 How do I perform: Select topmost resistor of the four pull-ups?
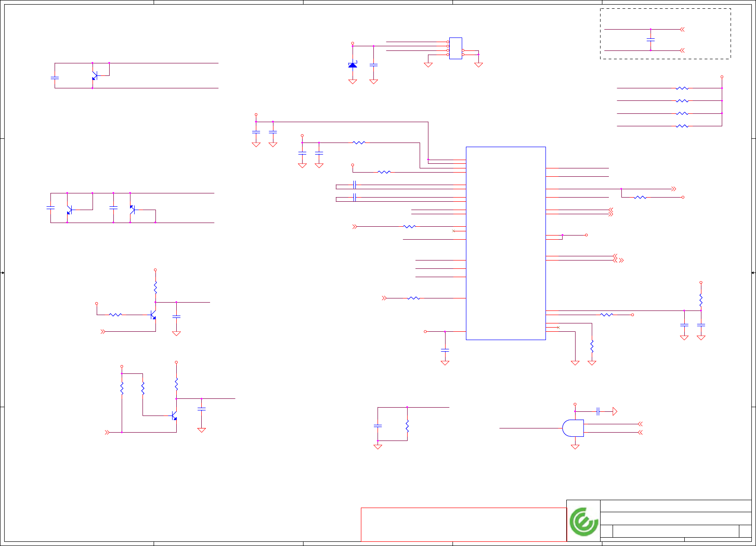[x=682, y=88]
